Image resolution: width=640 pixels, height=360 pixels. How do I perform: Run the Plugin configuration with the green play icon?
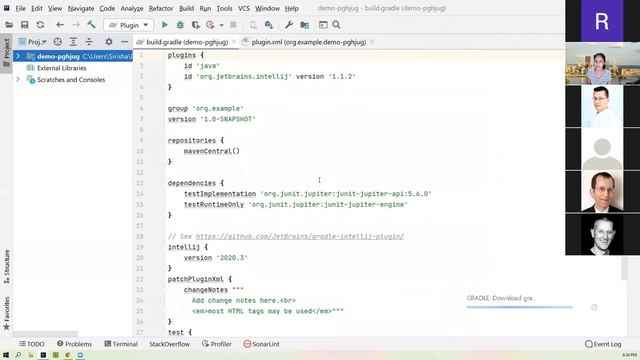click(164, 25)
